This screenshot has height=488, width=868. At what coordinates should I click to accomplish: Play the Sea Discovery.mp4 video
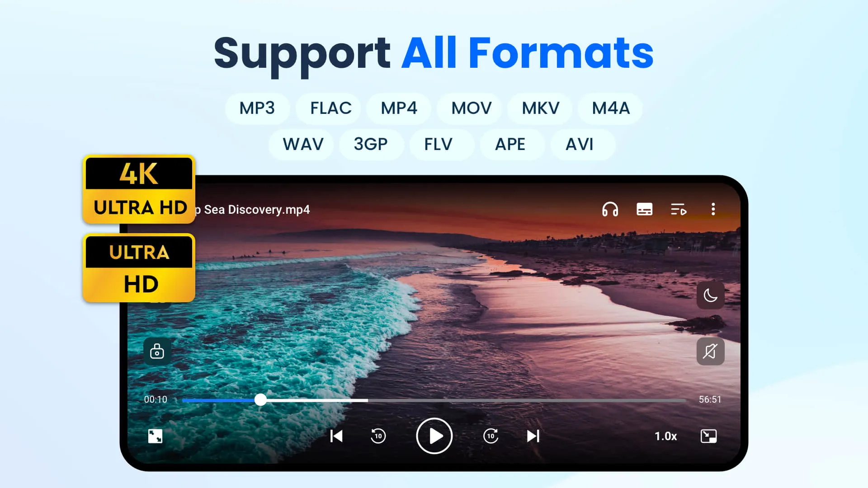pos(434,436)
